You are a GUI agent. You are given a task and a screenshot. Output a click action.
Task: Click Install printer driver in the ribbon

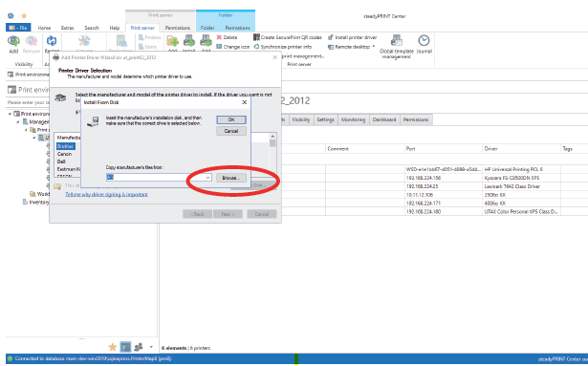click(x=353, y=37)
